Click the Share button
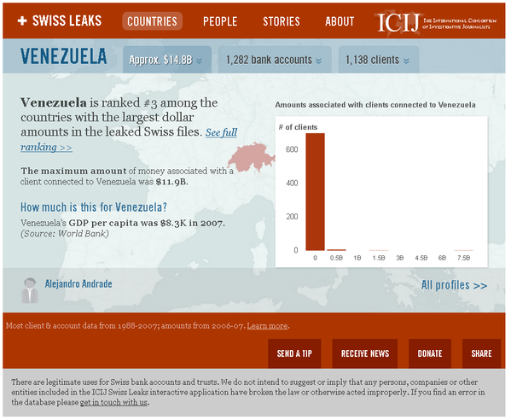Viewport: 511px width, 420px height. pyautogui.click(x=481, y=353)
